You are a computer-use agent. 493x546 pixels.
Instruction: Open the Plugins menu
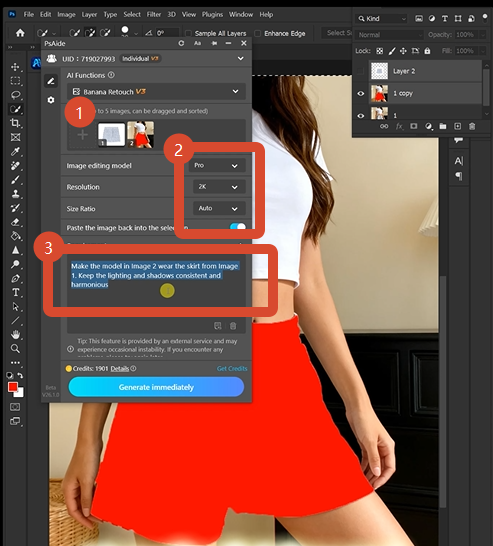pos(212,15)
